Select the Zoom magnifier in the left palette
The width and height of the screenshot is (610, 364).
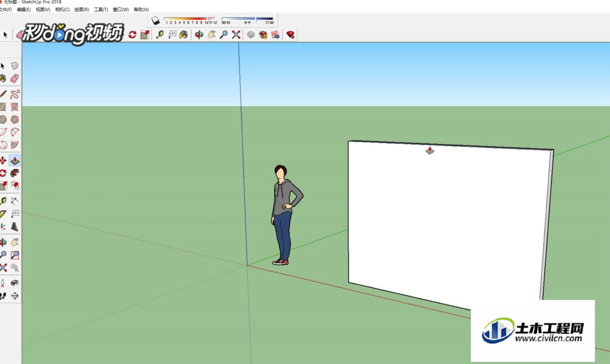coord(3,255)
